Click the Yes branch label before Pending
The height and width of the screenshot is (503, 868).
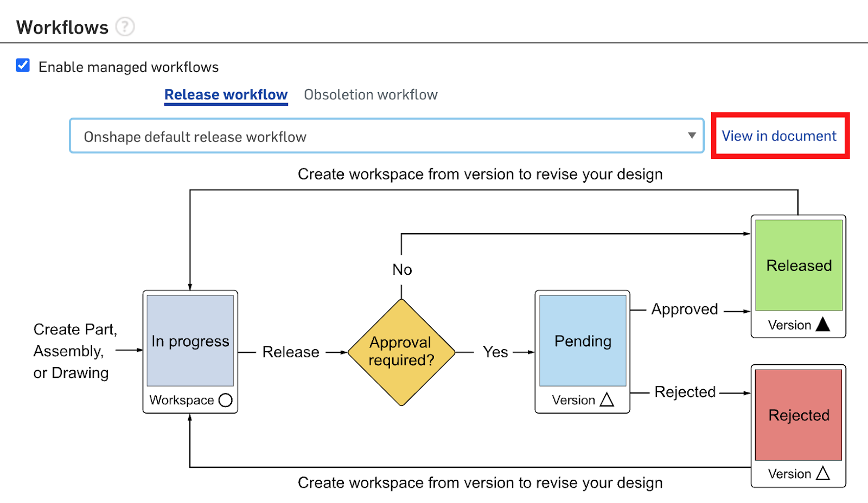click(x=495, y=352)
